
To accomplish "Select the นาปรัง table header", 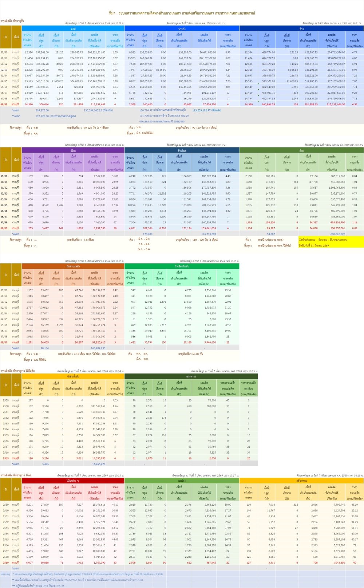I will [182, 28].
